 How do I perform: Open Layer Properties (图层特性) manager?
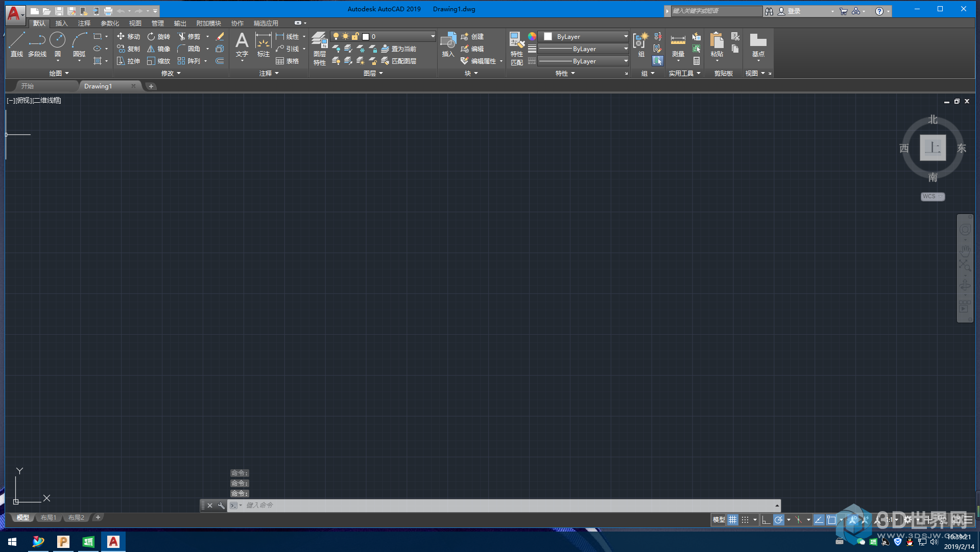(320, 49)
